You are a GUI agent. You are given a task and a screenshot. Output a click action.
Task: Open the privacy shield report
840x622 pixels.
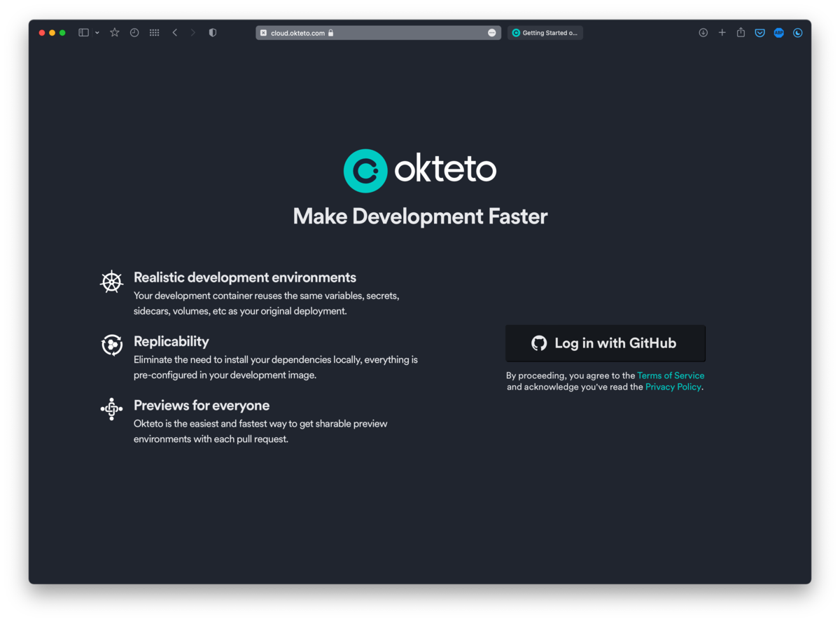click(x=213, y=33)
